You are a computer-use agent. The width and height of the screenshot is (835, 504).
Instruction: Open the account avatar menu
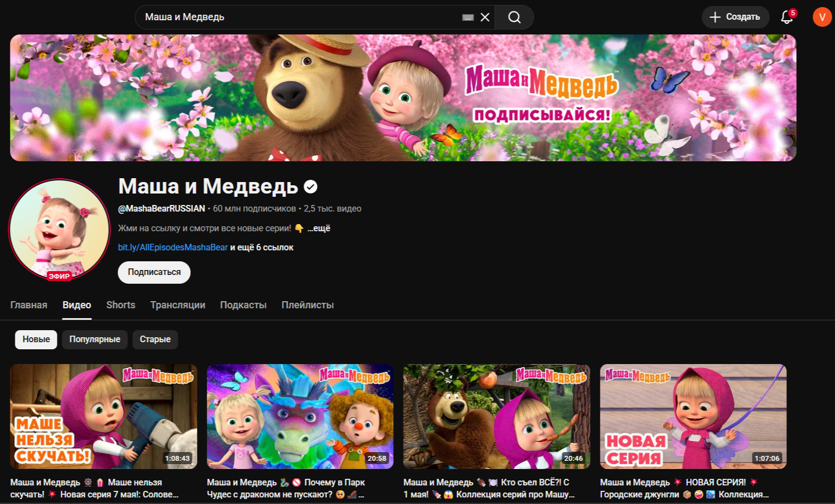coord(822,17)
